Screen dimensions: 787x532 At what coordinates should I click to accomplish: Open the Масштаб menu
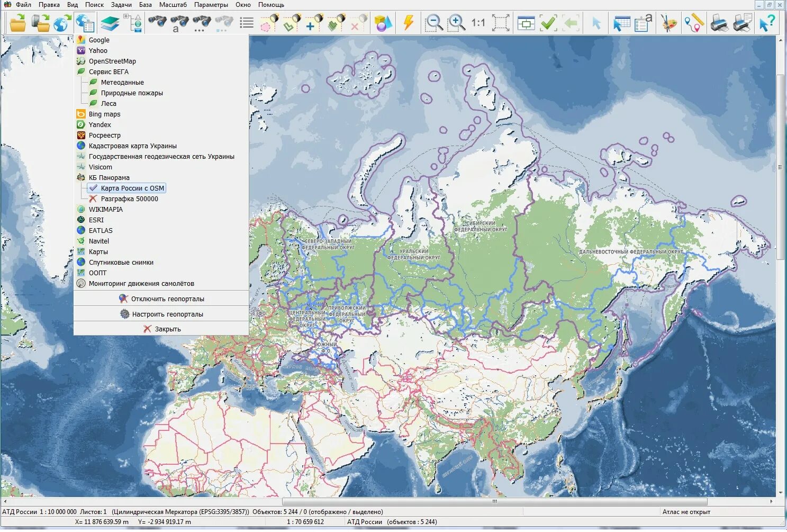tap(173, 5)
